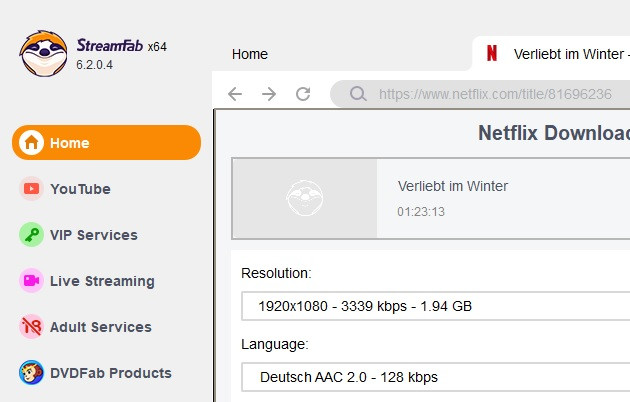Click the YouTube play icon

[x=32, y=189]
